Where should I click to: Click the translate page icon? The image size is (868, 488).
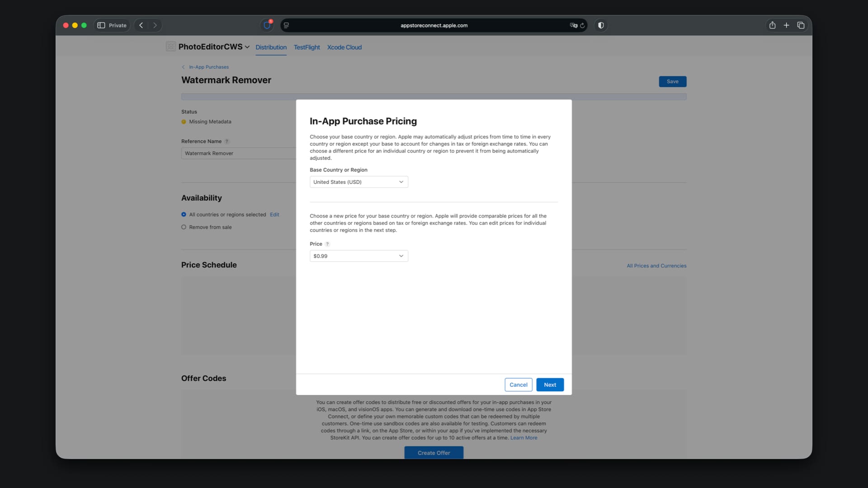point(573,25)
